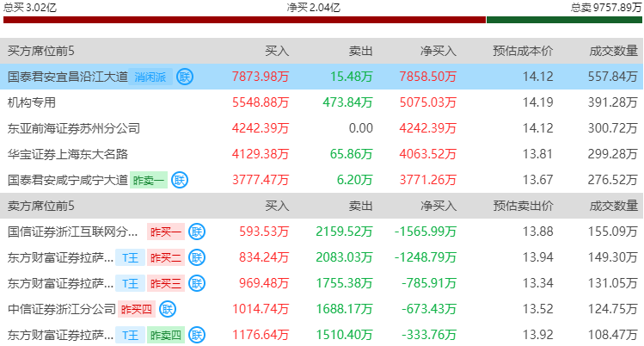The width and height of the screenshot is (644, 346).
Task: Click the green total-sell portion of the bar
Action: pos(564,20)
